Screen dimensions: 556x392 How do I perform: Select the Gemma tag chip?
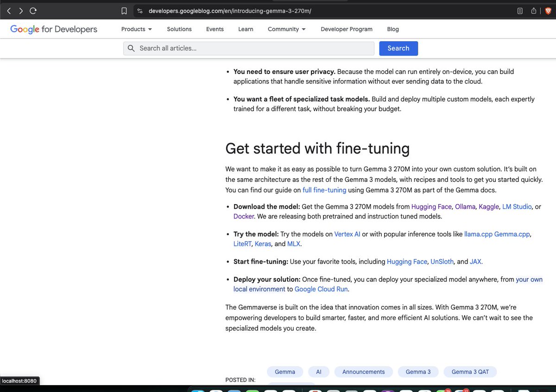285,372
